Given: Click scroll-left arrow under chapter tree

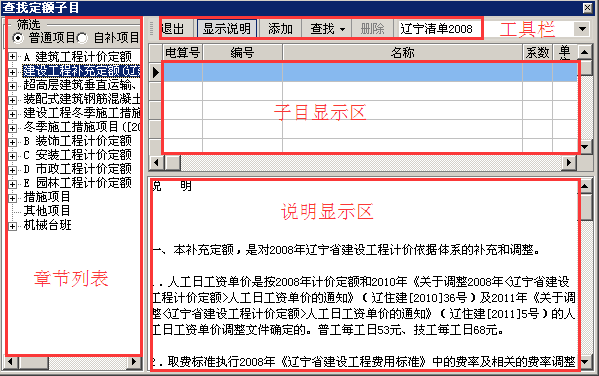Looking at the screenshot, I should pos(11,361).
